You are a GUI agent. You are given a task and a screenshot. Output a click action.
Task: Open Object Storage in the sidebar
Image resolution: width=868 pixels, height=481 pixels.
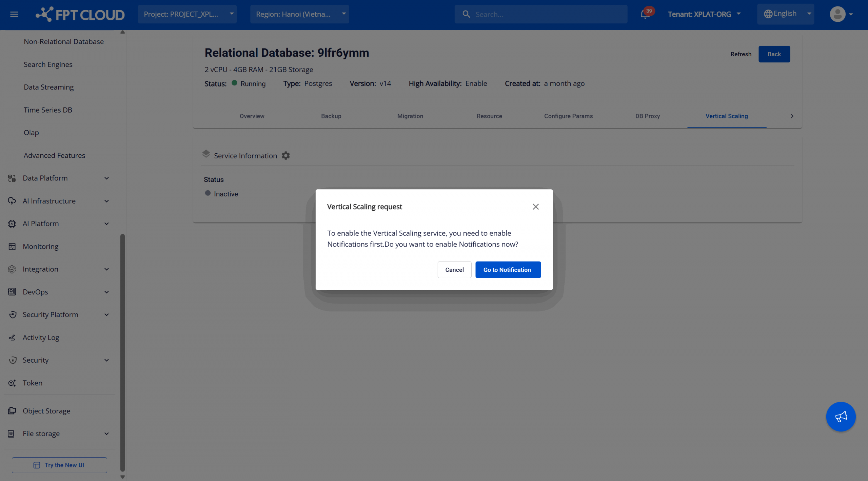[46, 411]
